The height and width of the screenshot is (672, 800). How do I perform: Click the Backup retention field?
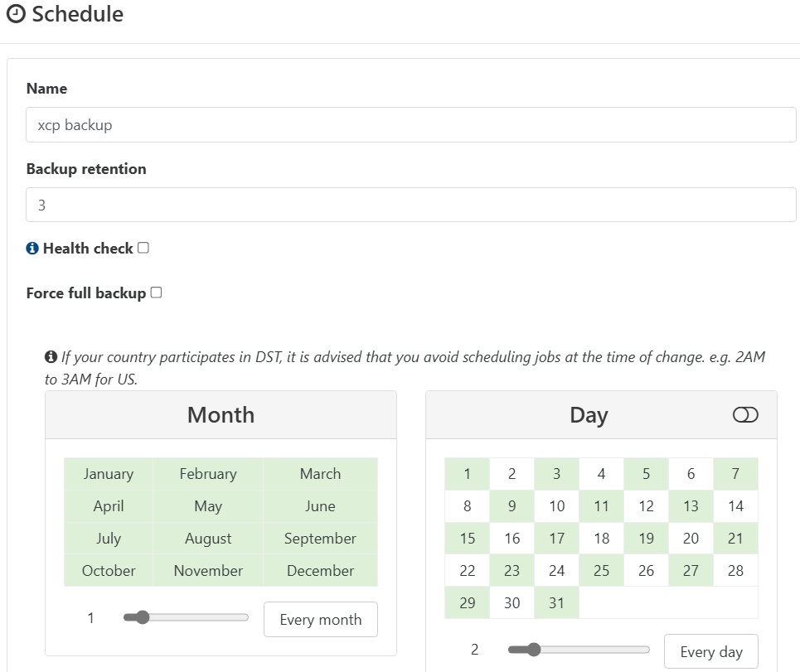(410, 205)
